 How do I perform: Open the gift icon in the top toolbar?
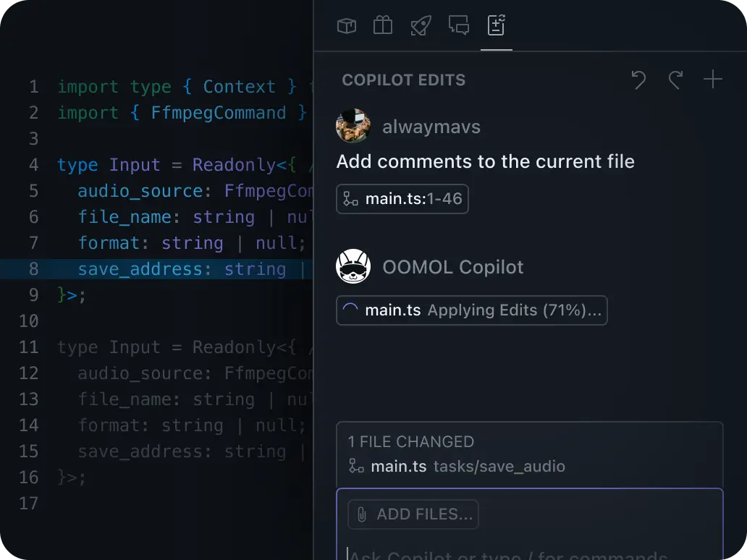pyautogui.click(x=383, y=25)
